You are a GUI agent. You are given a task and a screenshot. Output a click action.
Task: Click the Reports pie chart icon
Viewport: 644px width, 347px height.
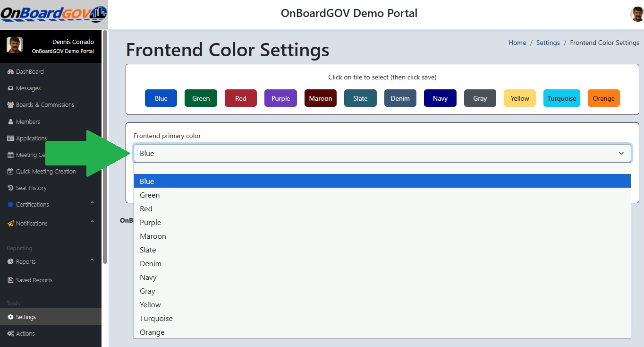pos(11,261)
